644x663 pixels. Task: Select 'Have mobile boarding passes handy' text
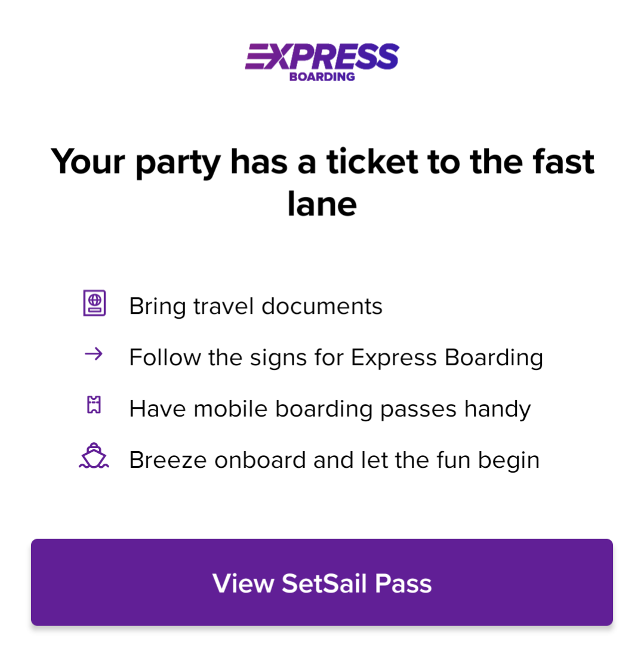(330, 409)
